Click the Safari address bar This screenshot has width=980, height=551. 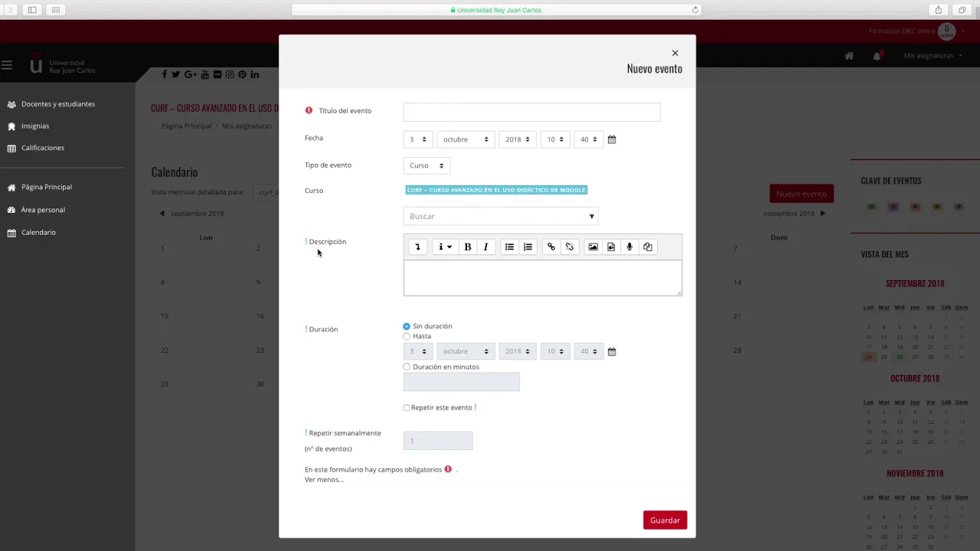point(496,10)
